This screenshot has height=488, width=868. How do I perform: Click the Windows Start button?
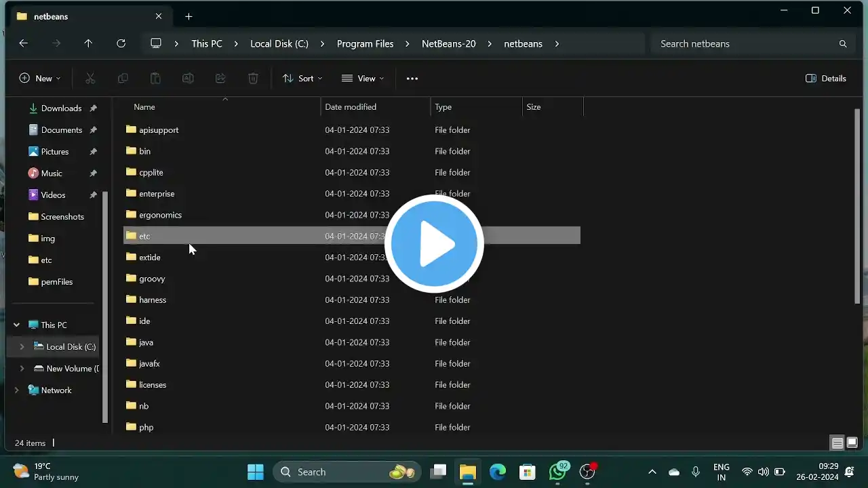[x=256, y=472]
